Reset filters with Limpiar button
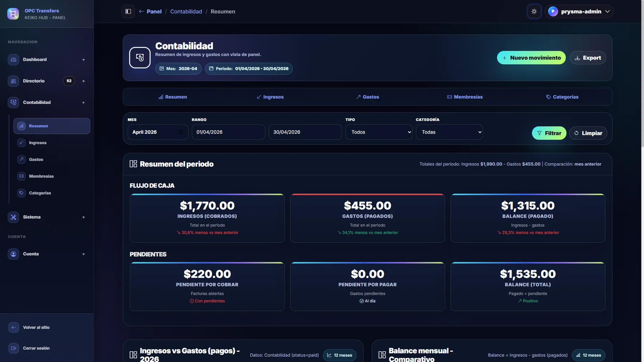 (588, 133)
